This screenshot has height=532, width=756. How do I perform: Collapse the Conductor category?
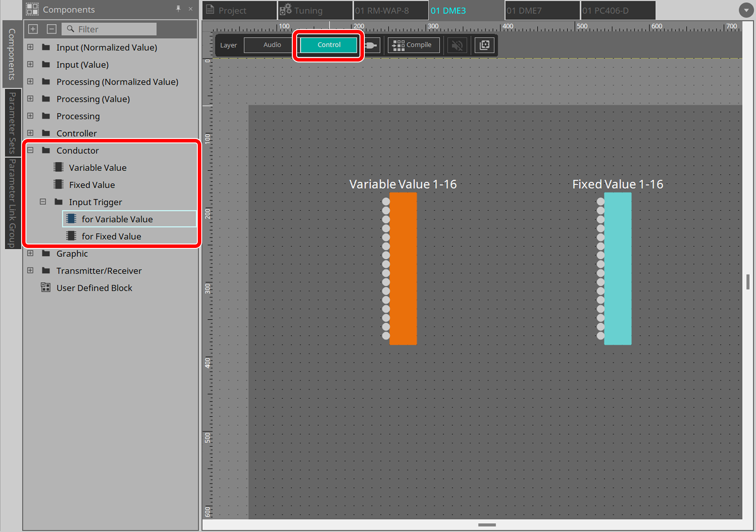pyautogui.click(x=30, y=150)
